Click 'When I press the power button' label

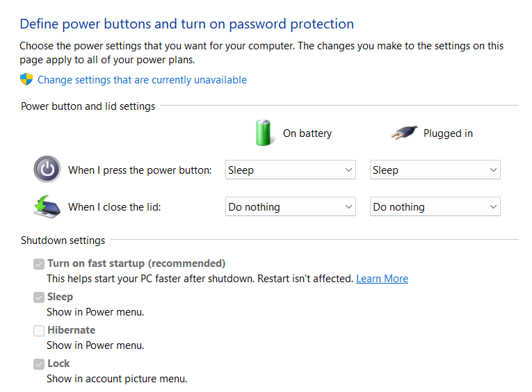140,170
